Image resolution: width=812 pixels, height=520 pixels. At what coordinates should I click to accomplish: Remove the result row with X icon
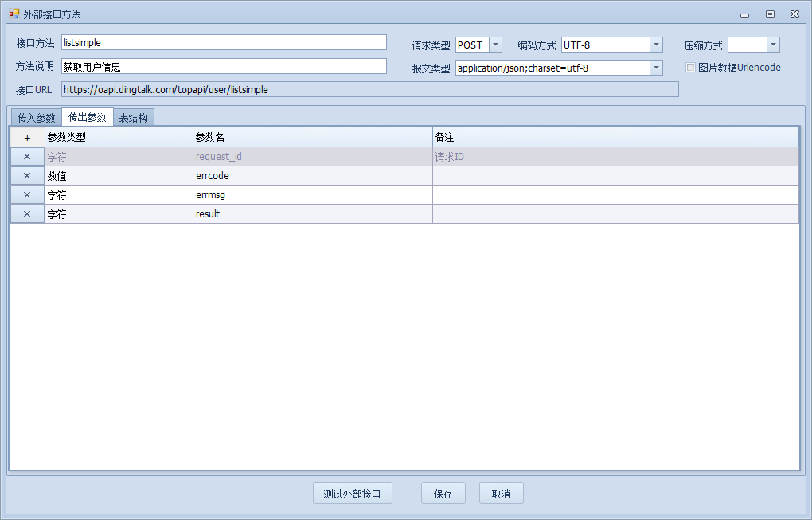[27, 214]
